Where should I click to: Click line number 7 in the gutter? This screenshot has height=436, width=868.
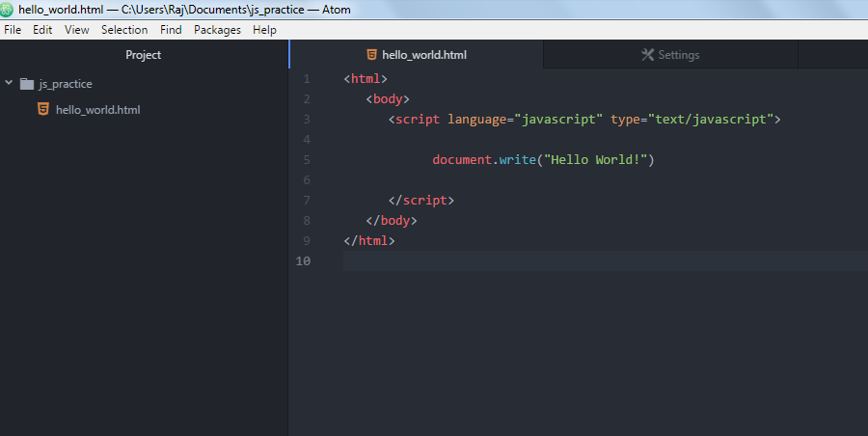tap(307, 200)
